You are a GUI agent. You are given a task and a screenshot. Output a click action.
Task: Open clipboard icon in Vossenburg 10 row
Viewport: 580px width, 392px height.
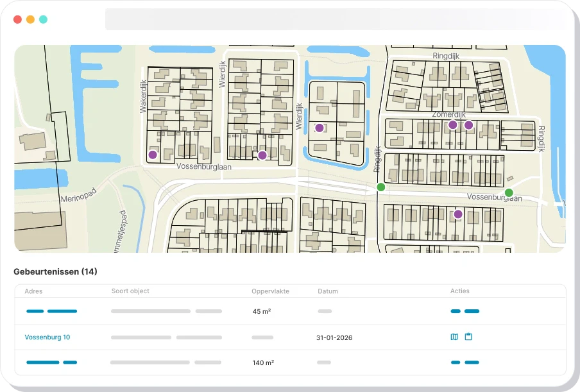pyautogui.click(x=468, y=337)
